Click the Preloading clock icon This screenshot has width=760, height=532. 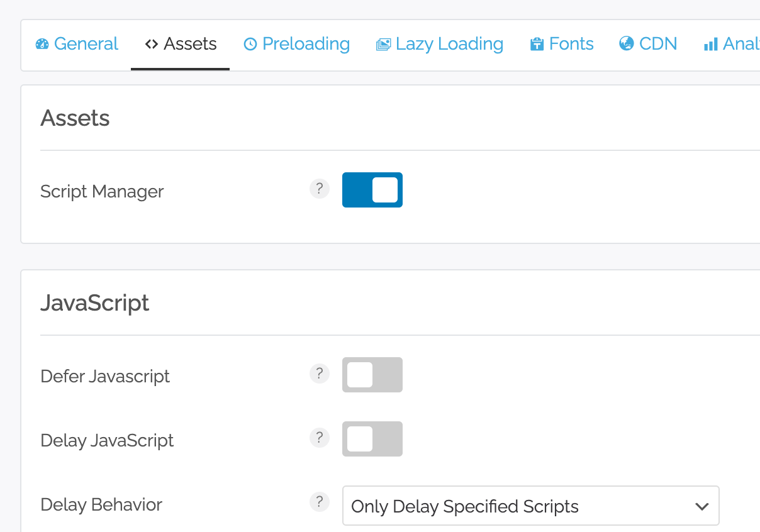coord(250,45)
